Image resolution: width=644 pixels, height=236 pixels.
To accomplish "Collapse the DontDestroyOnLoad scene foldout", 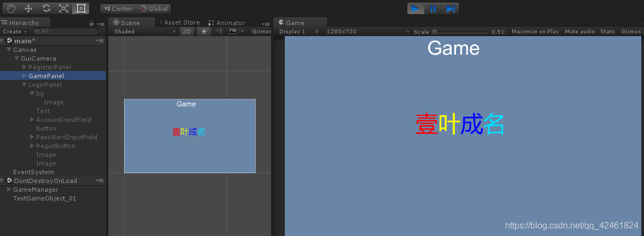I will [x=3, y=181].
